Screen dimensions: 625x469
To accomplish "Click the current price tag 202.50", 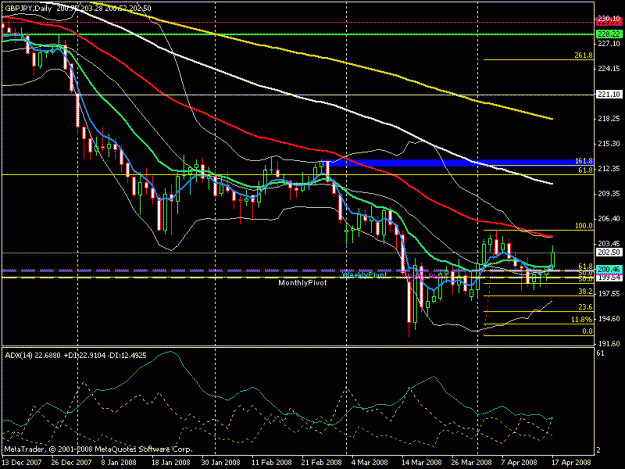I will coord(609,252).
